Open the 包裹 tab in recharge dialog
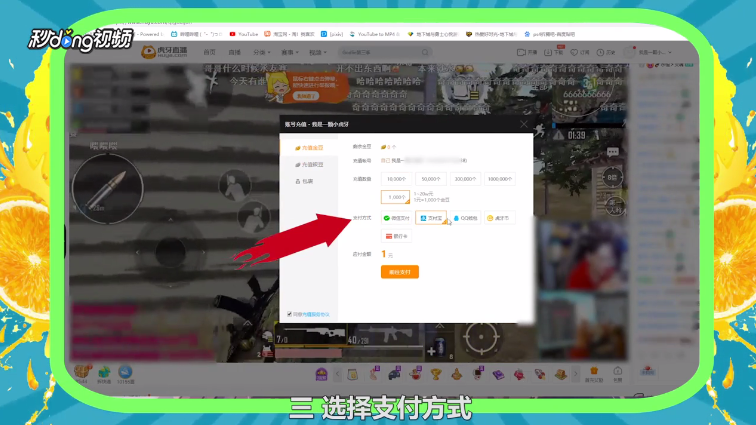Screen dimensions: 756x425 pyautogui.click(x=305, y=181)
